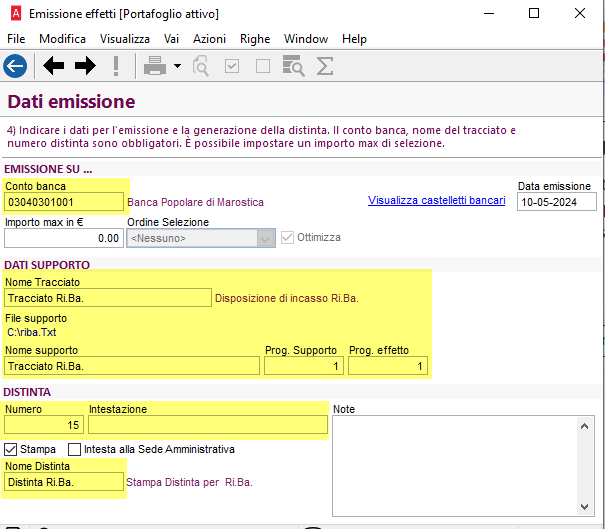Image resolution: width=605 pixels, height=529 pixels.
Task: Click inside the Note text area
Action: pyautogui.click(x=454, y=466)
